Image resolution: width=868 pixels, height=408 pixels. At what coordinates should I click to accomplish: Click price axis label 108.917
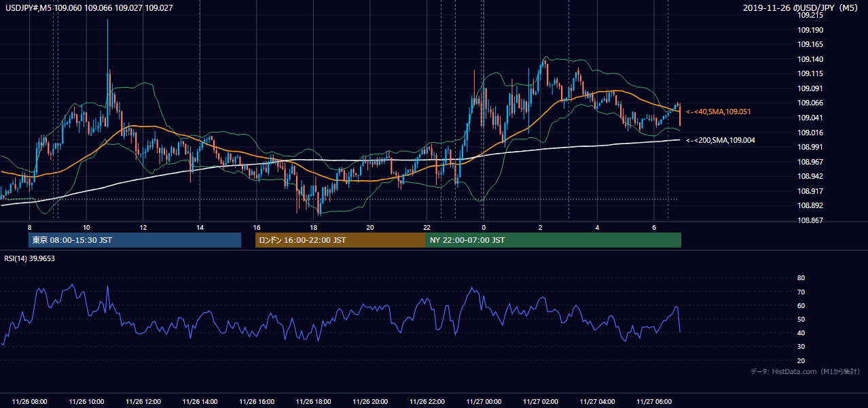[x=810, y=191]
